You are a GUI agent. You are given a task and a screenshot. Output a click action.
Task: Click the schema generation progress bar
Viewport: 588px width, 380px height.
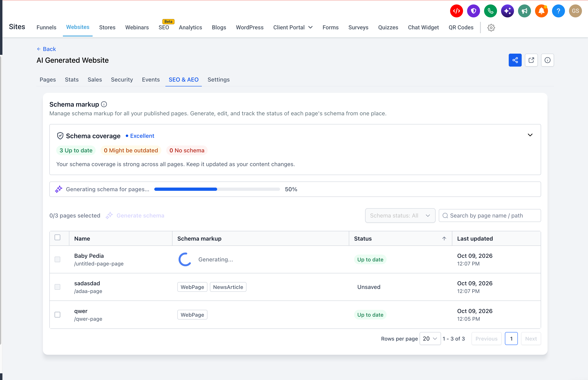coord(217,189)
